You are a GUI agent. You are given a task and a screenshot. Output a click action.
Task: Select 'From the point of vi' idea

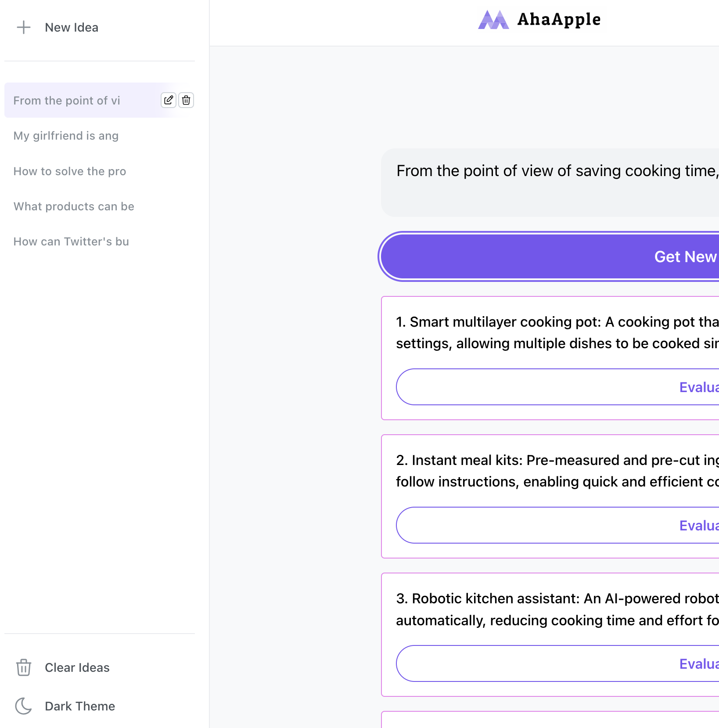[x=67, y=101]
